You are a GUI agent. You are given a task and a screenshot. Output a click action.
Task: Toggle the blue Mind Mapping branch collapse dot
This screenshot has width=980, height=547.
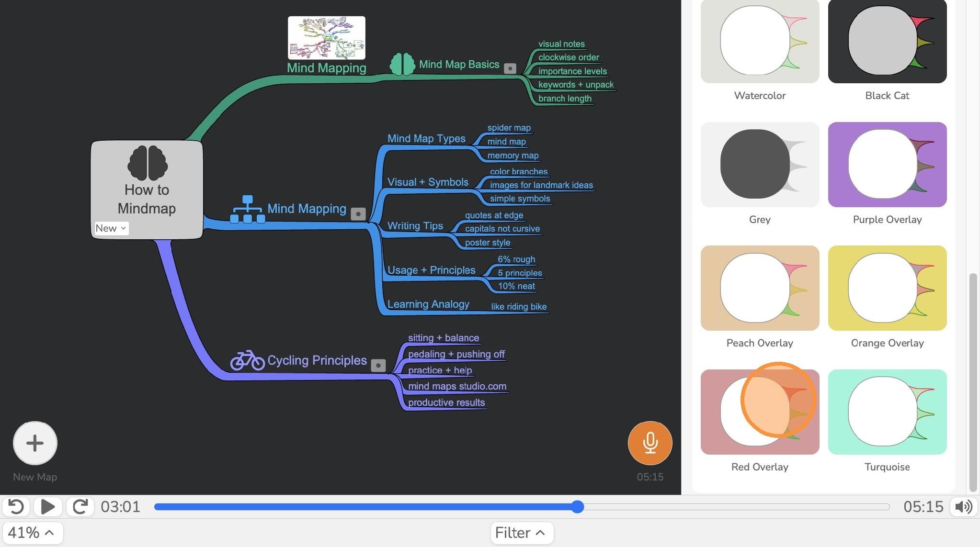pos(358,214)
